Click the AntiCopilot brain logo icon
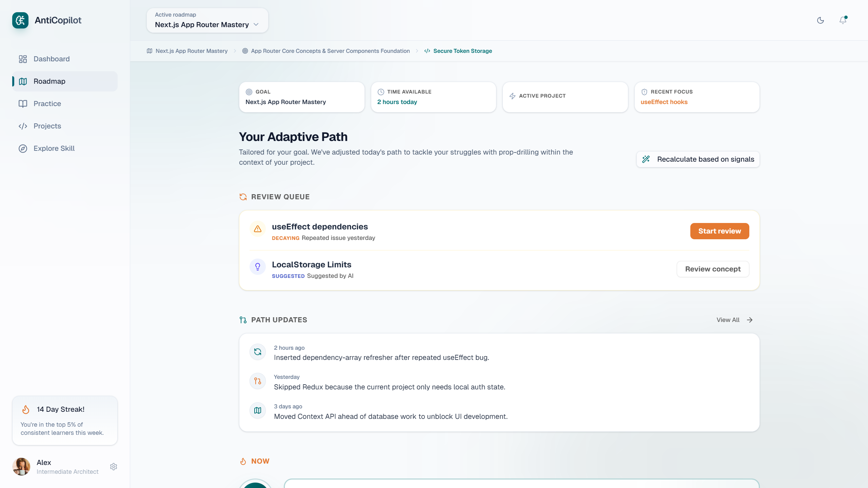 click(x=20, y=20)
